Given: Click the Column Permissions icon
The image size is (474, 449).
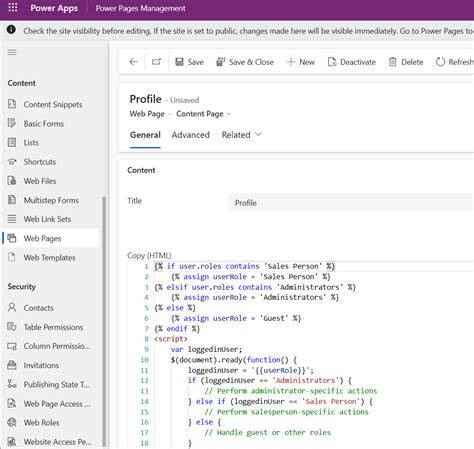Looking at the screenshot, I should 12,346.
